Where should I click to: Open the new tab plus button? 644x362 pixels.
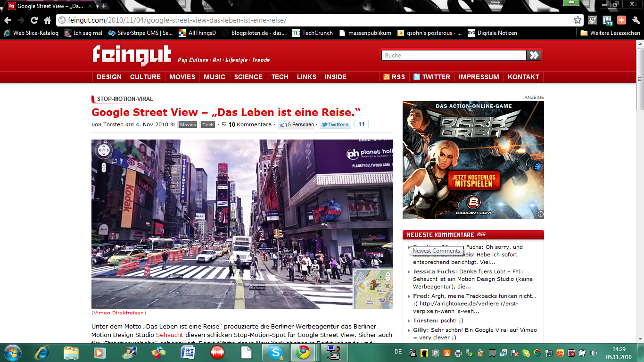click(x=104, y=6)
